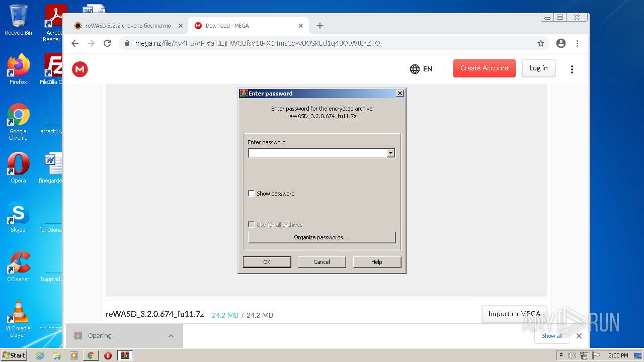Open Chrome three-dot menu
This screenshot has width=644, height=362.
click(577, 43)
